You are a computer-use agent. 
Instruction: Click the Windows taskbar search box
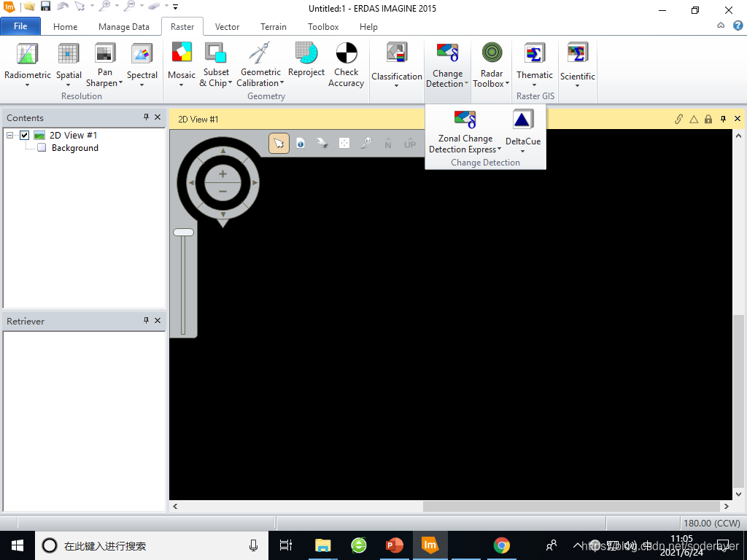151,545
